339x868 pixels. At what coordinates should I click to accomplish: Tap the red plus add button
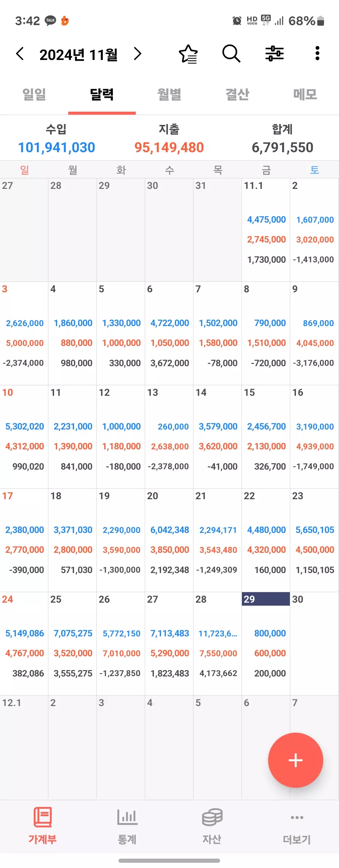click(x=295, y=760)
